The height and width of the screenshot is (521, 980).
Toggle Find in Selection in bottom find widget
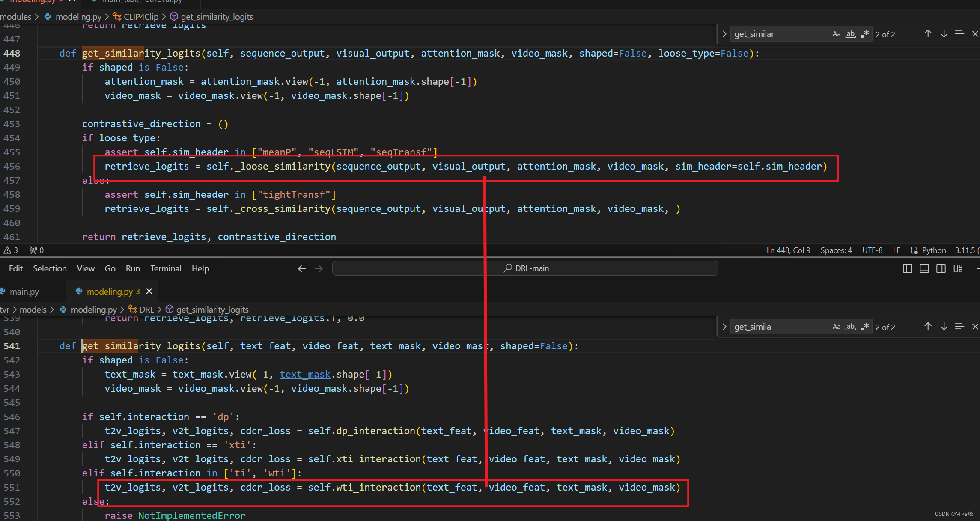pos(959,326)
